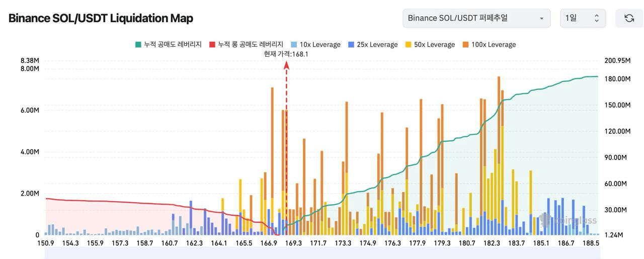Click the 180.7 x-axis price label
Viewport: 644px width, 259px height.
(x=467, y=243)
